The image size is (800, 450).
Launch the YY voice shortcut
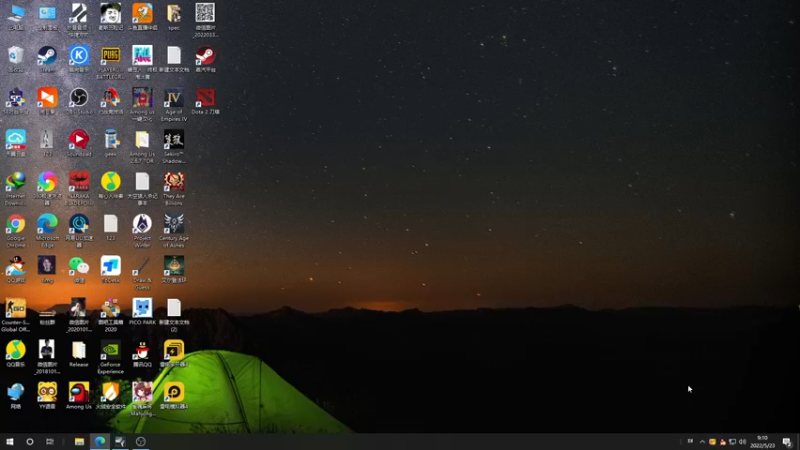pos(47,393)
